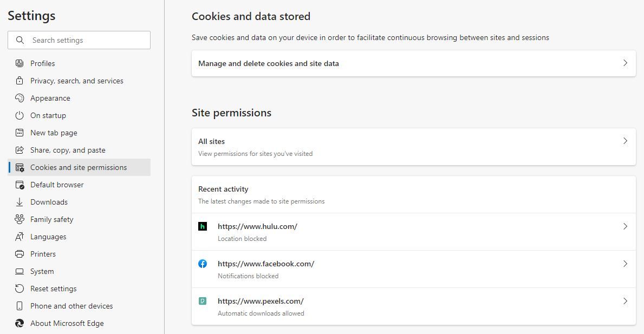Select the Downloads arrow icon

(x=19, y=201)
